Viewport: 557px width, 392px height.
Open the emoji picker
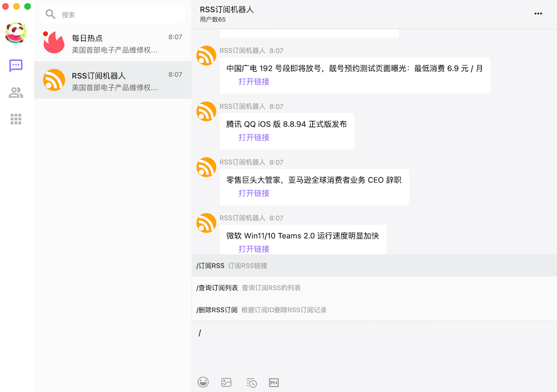[203, 382]
